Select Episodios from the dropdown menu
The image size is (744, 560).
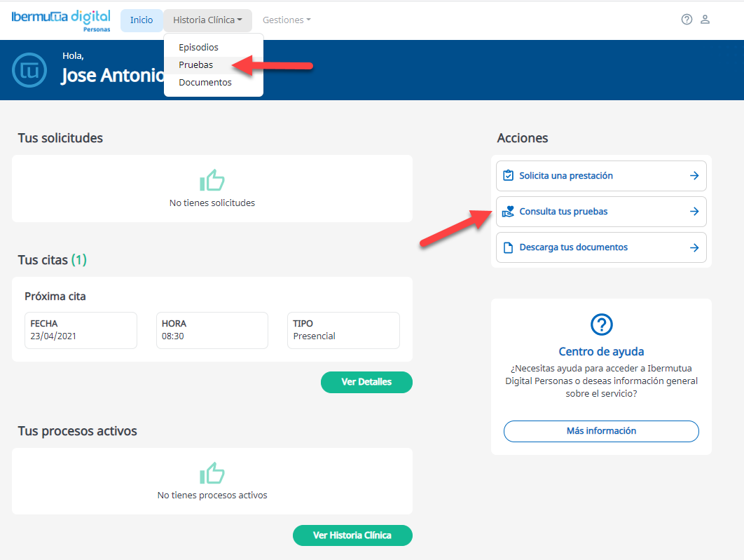coord(198,48)
